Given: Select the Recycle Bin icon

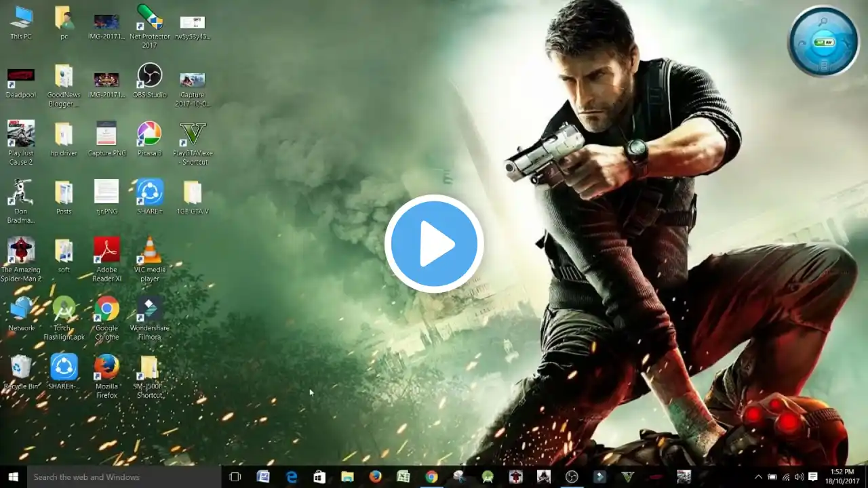Looking at the screenshot, I should tap(21, 368).
